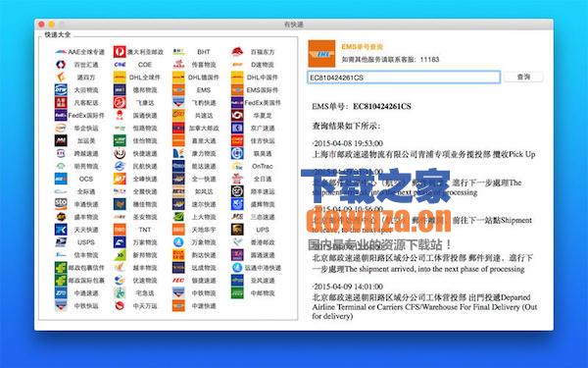Click the 2015-04-08 19:53:00 tracking timestamp
Viewport: 588px width, 368px height.
348,143
